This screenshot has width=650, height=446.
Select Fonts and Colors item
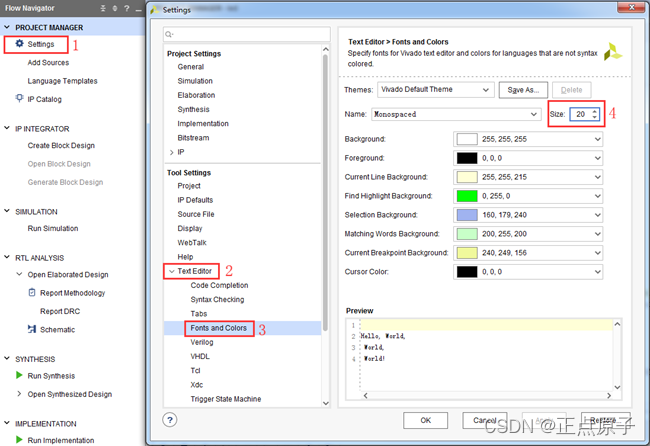click(x=218, y=328)
